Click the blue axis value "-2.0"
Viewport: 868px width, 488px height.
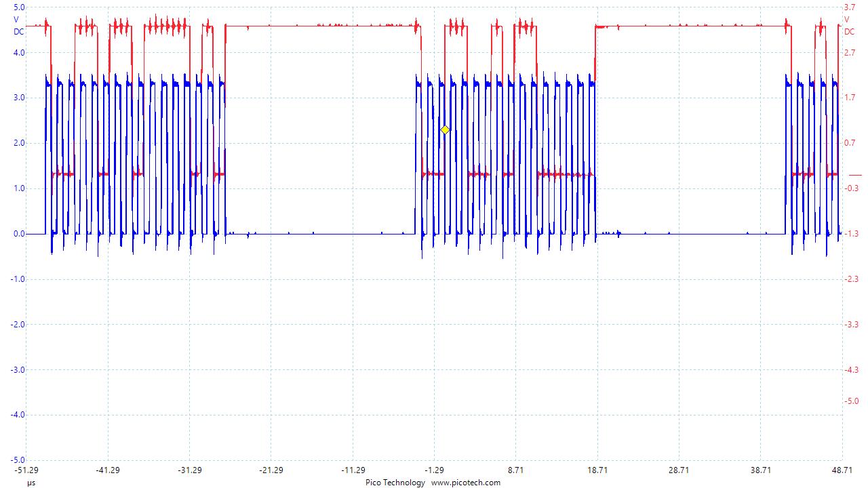pos(19,325)
